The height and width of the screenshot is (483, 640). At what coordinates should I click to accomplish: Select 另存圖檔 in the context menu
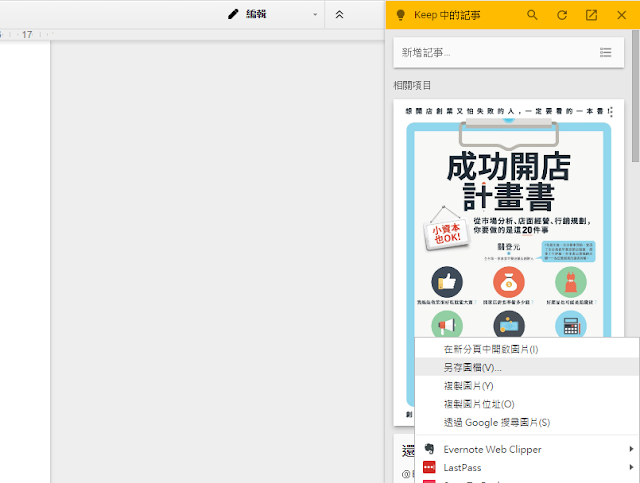(x=527, y=367)
